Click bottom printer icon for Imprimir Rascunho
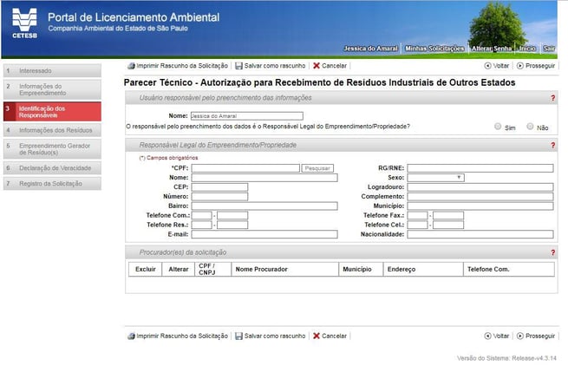568x392 pixels. click(x=131, y=336)
